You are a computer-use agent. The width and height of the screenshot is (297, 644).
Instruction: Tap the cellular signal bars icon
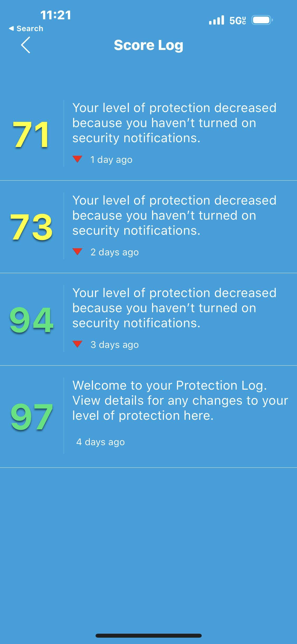point(216,20)
